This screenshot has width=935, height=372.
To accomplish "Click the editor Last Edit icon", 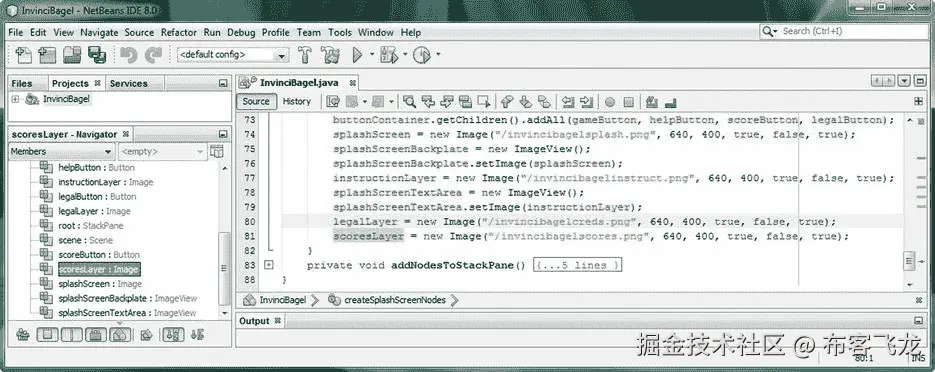I will 333,102.
